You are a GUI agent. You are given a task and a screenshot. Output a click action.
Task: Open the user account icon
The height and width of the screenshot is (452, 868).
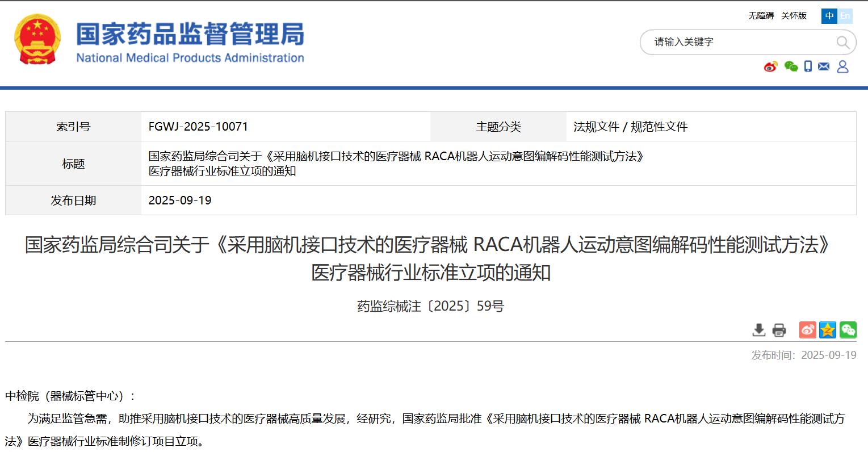(842, 67)
